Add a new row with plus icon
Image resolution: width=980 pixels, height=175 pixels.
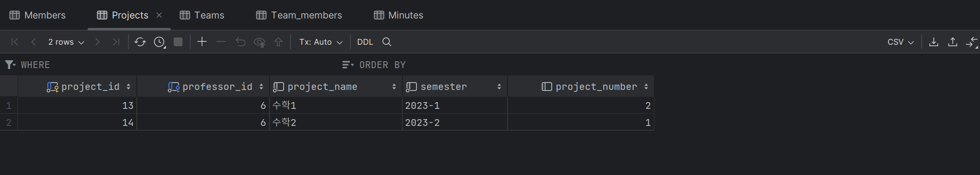202,42
